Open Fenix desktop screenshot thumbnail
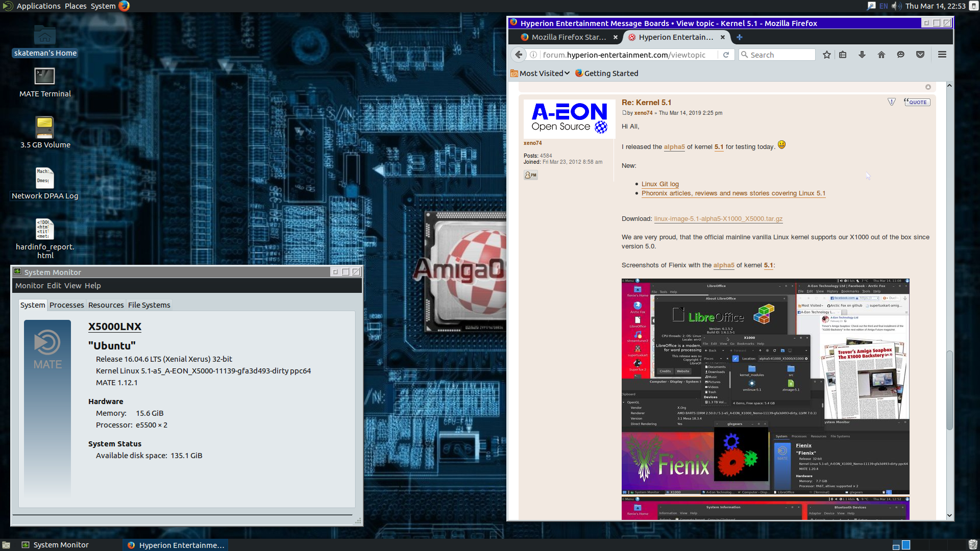This screenshot has width=980, height=551. click(765, 386)
